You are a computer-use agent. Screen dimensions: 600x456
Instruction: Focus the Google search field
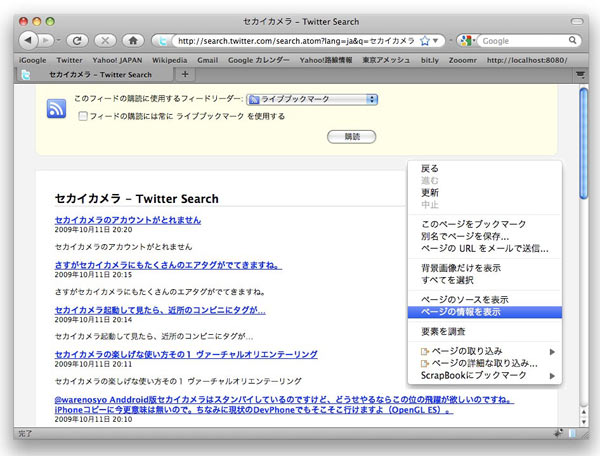pos(523,41)
